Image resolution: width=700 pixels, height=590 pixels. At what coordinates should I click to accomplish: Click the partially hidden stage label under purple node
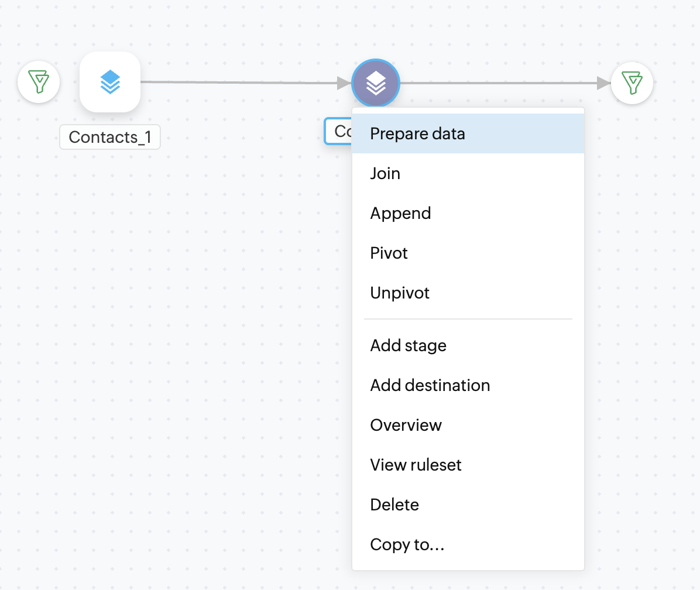coord(338,131)
